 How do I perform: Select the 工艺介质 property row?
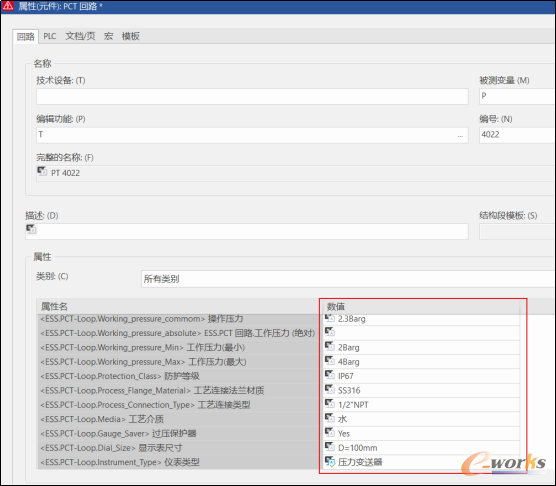click(x=278, y=419)
